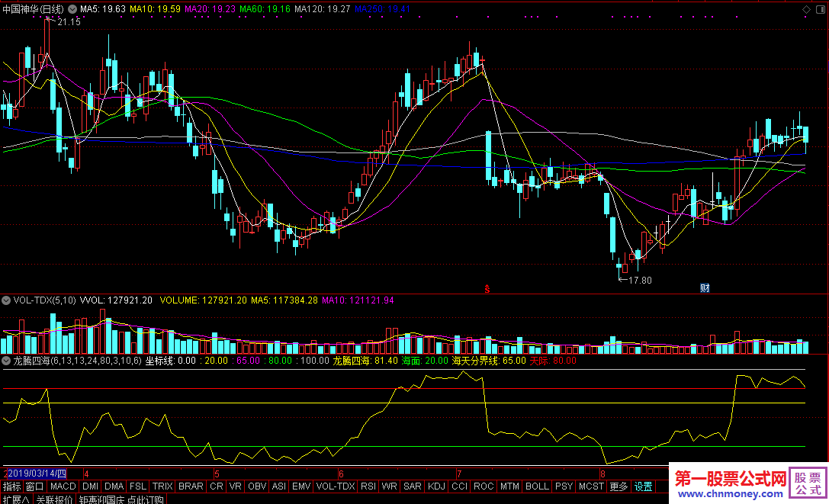Click the MA60: 19.16 label

(265, 9)
